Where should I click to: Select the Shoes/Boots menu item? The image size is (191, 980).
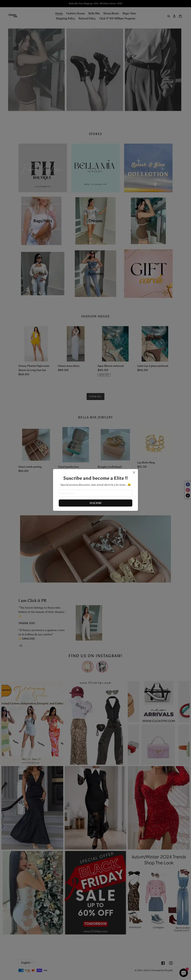pos(111,13)
